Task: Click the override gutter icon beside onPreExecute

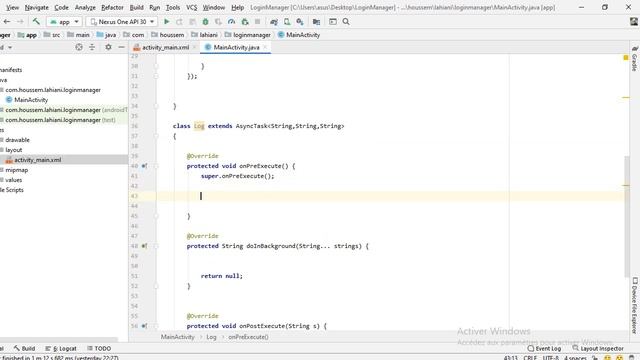Action: [x=144, y=166]
